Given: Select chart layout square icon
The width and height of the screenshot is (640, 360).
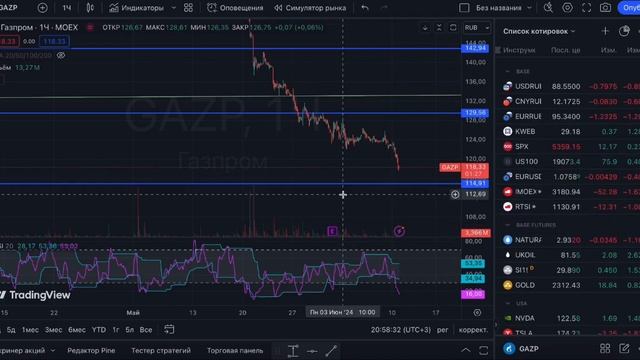Looking at the screenshot, I should pos(464,8).
